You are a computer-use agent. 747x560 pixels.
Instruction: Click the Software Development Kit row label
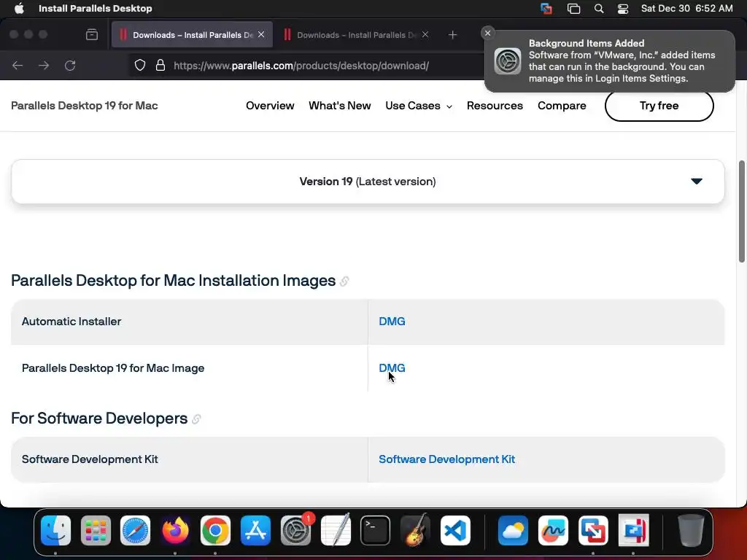(x=90, y=459)
